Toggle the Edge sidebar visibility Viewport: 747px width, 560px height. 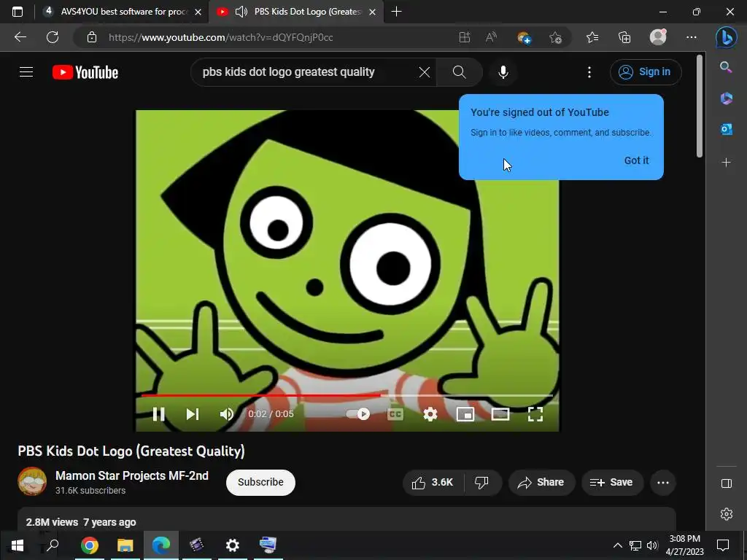(726, 483)
